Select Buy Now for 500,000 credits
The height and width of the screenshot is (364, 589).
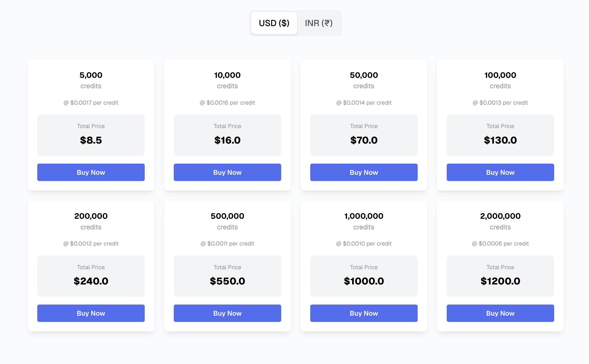tap(227, 313)
